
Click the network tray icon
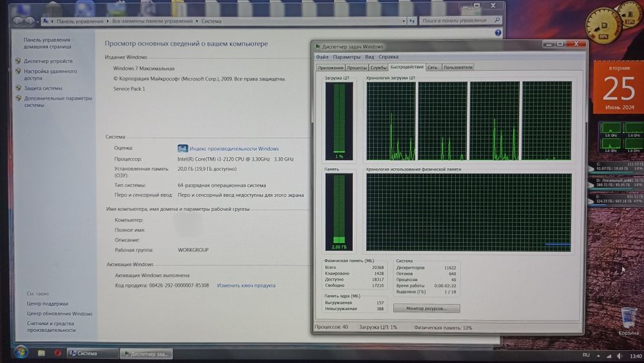coord(609,356)
